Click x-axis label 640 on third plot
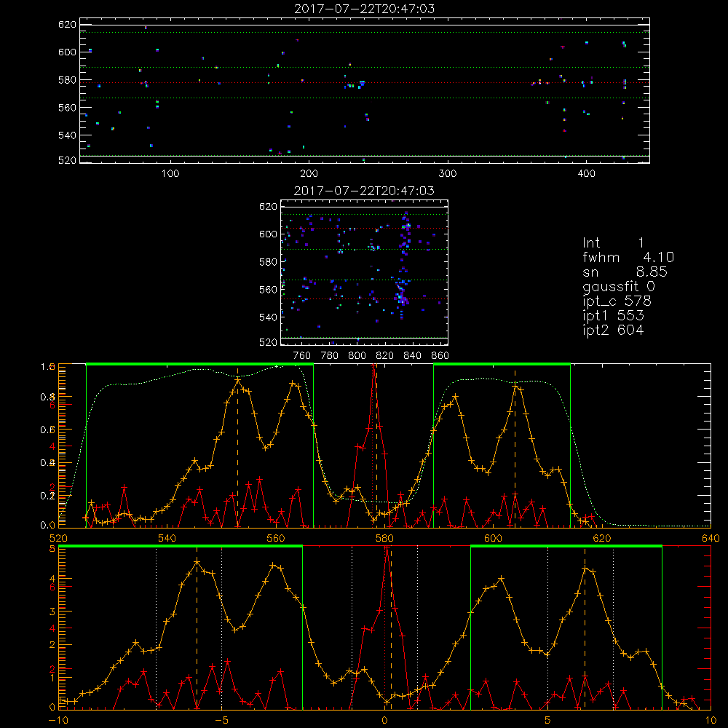This screenshot has height=728, width=728. tap(711, 539)
